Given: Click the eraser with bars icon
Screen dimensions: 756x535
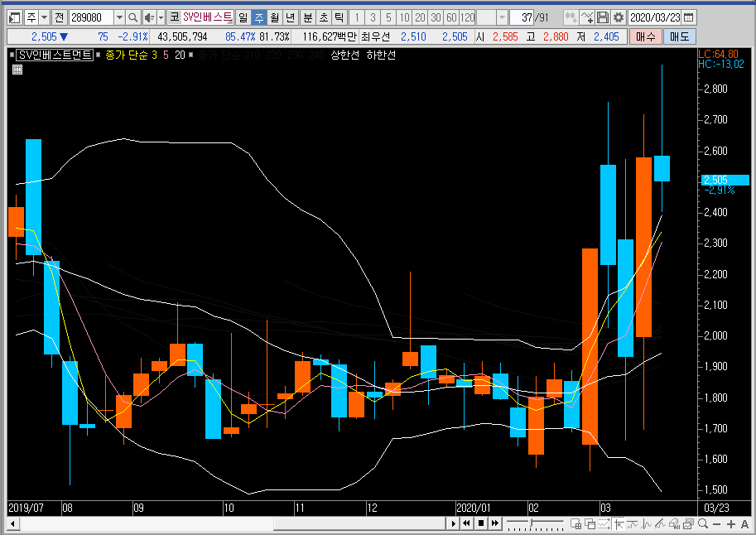Looking at the screenshot, I should coord(675,523).
